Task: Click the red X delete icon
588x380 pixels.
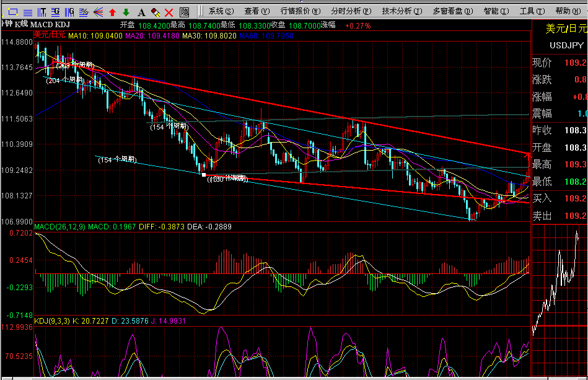Action: [169, 12]
